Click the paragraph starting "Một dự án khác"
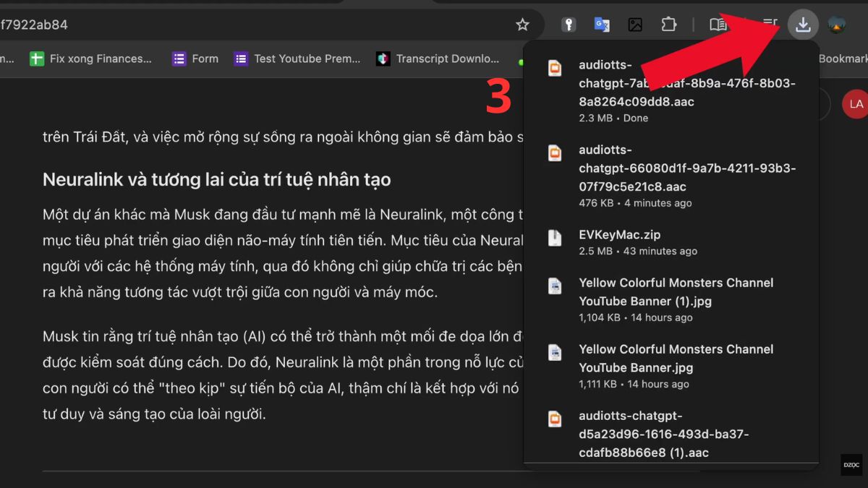 (x=282, y=254)
